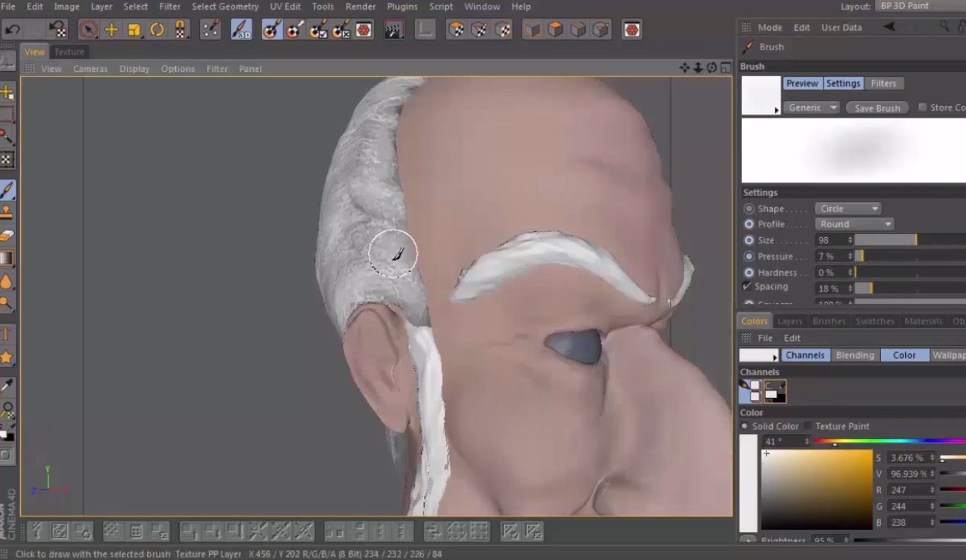Select the Clone stamp tool in left palette
966x560 pixels.
point(7,212)
